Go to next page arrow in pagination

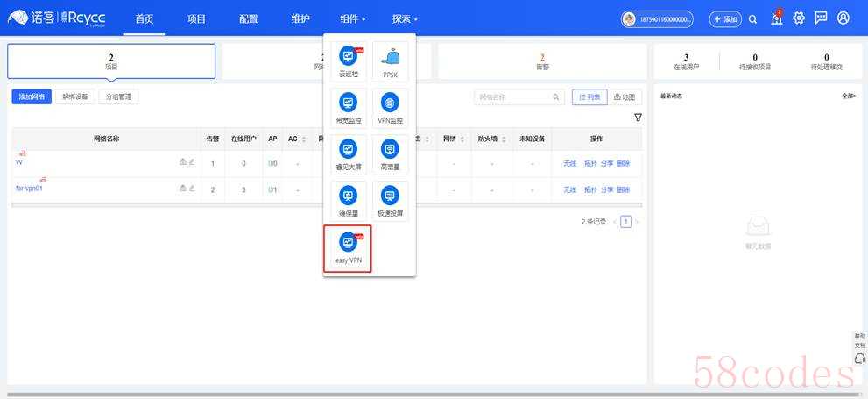pyautogui.click(x=637, y=222)
